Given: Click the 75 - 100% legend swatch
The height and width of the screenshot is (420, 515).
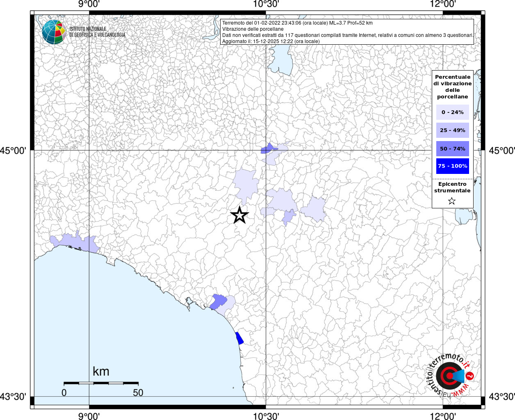Looking at the screenshot, I should click(452, 166).
